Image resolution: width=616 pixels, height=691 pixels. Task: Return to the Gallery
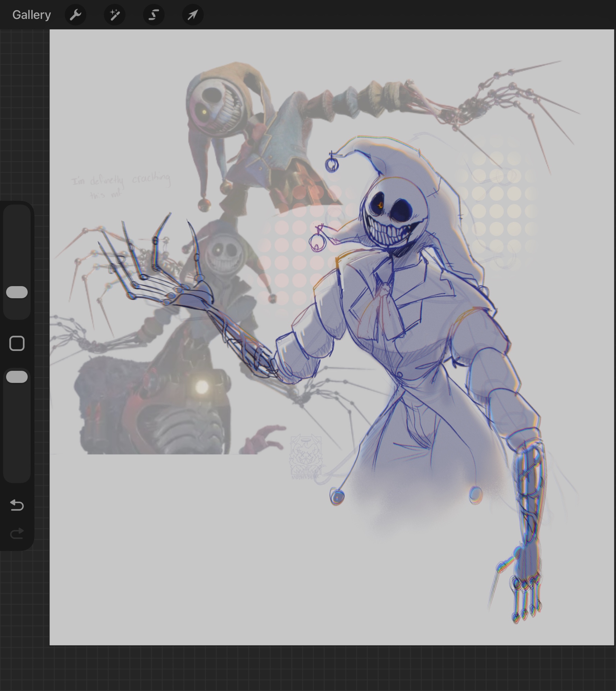coord(31,15)
